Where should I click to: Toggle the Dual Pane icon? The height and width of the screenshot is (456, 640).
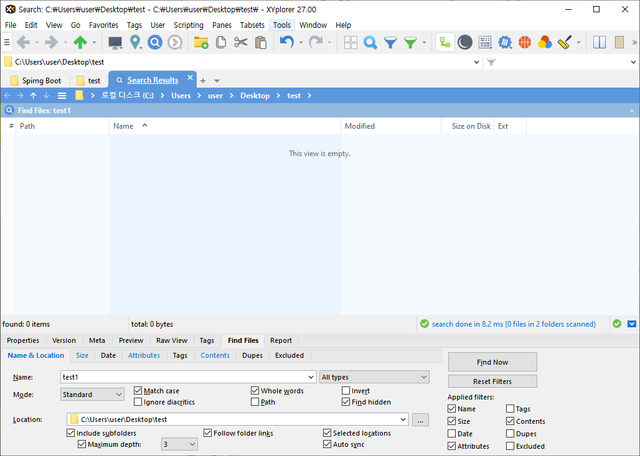(x=599, y=42)
